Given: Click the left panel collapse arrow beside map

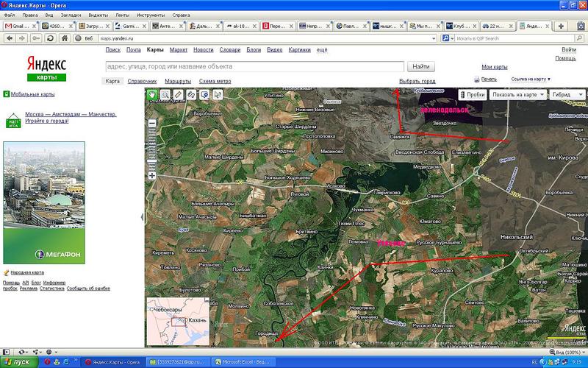Looking at the screenshot, I should click(142, 216).
